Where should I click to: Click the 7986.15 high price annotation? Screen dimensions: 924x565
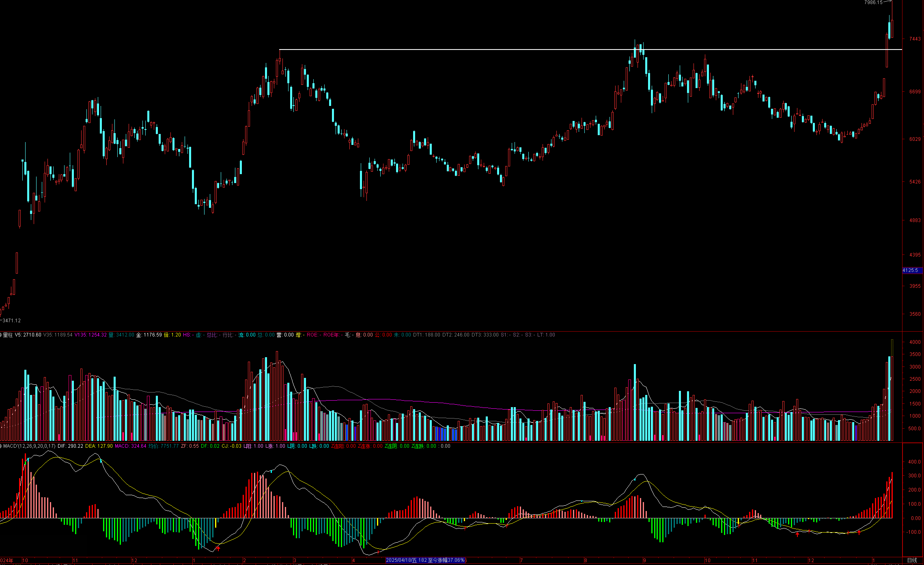tap(873, 2)
